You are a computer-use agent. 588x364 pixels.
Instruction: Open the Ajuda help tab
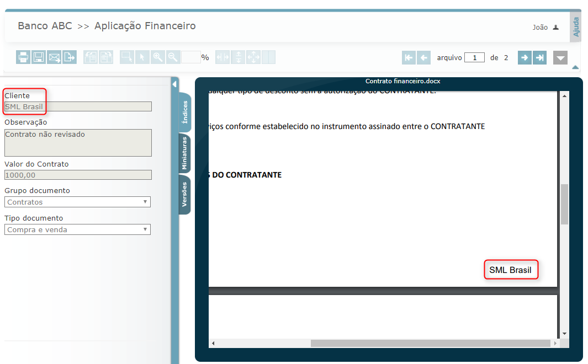pyautogui.click(x=576, y=26)
